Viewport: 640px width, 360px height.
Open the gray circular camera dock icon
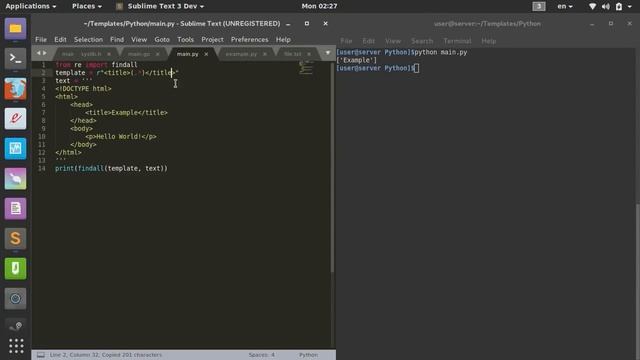click(16, 298)
